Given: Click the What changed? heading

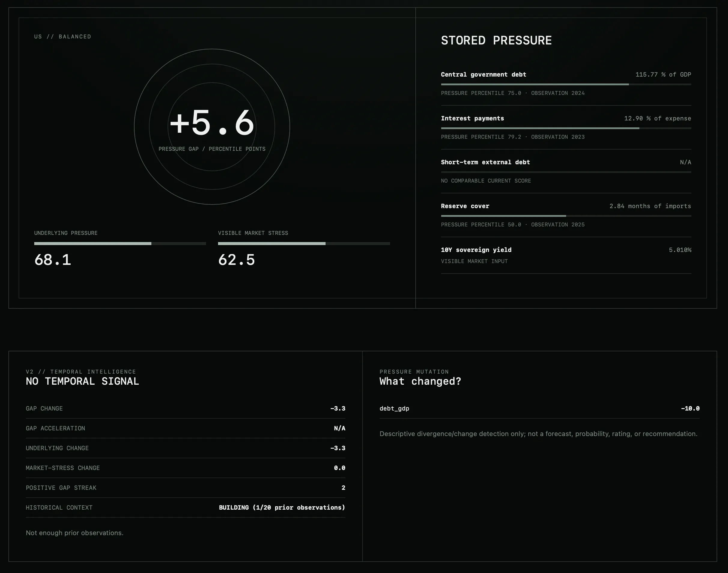Looking at the screenshot, I should [420, 381].
